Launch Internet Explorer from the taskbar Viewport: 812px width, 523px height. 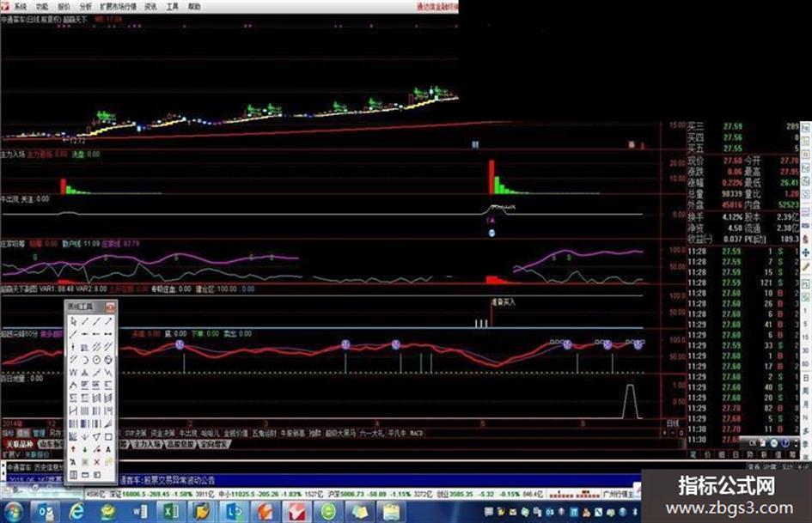pyautogui.click(x=76, y=512)
